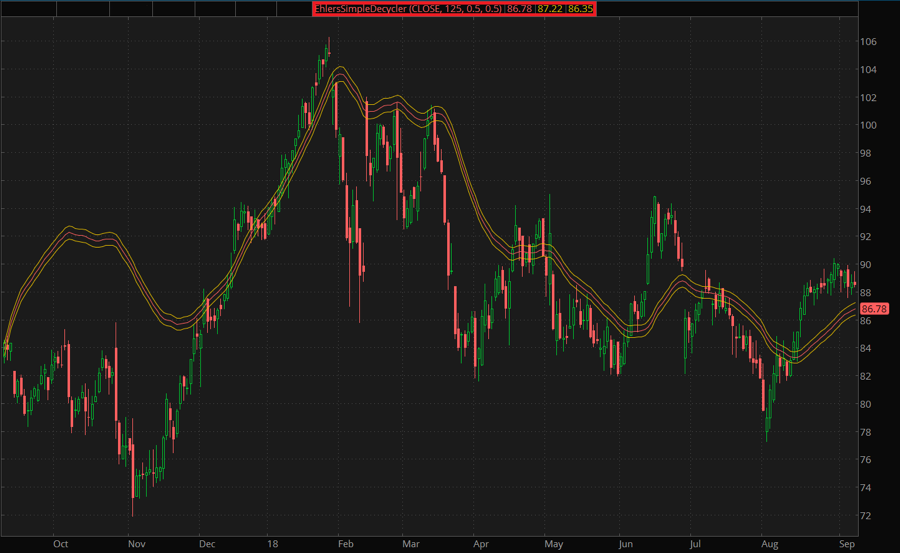Image resolution: width=900 pixels, height=553 pixels.
Task: Select the Jun label on time axis
Action: click(626, 544)
